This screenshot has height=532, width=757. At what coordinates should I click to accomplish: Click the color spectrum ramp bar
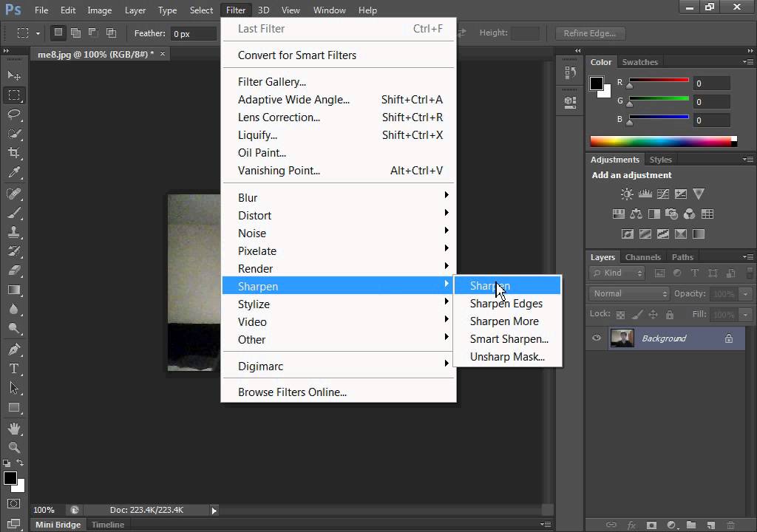pos(663,141)
